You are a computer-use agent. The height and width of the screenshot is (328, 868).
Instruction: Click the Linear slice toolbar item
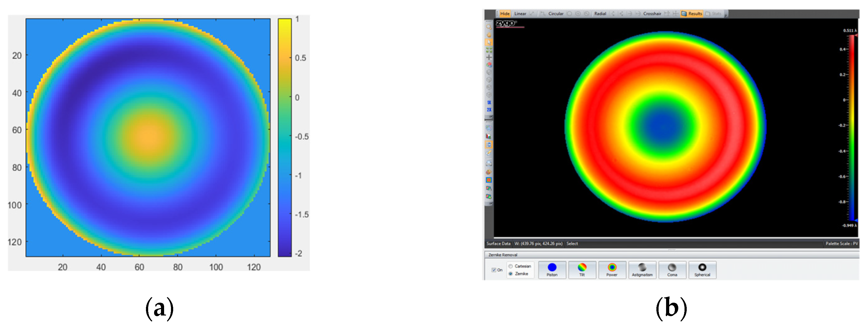(x=520, y=14)
